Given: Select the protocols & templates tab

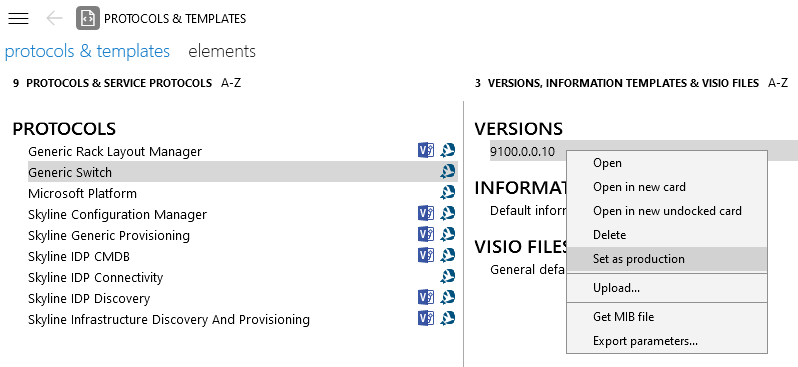Looking at the screenshot, I should [87, 51].
